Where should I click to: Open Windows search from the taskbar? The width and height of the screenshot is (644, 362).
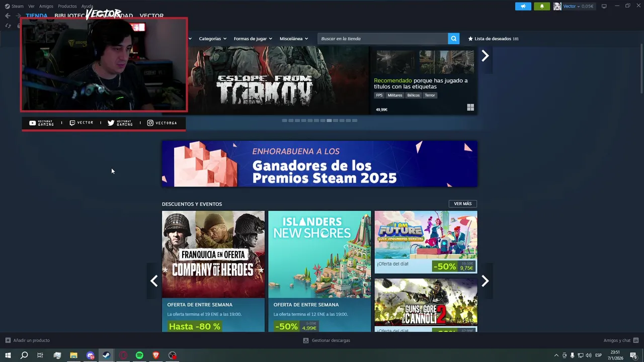(24, 355)
